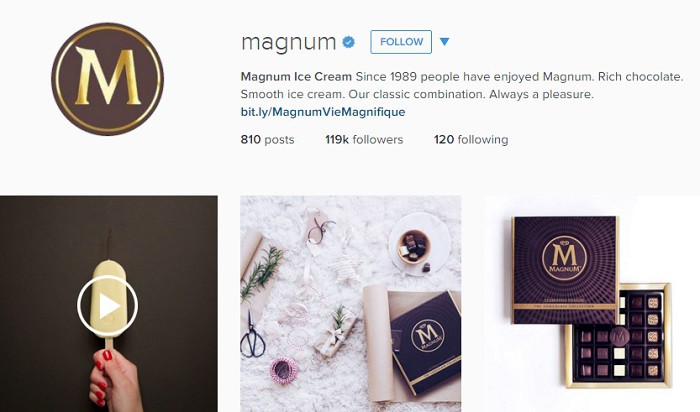The image size is (700, 412).
Task: Click the scissors in the flat-lay photo
Action: point(253,334)
